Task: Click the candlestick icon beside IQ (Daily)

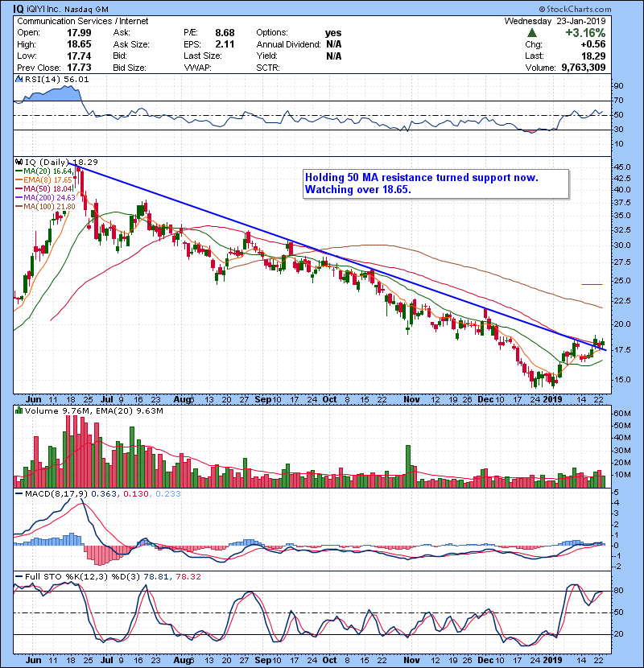Action: (x=19, y=162)
